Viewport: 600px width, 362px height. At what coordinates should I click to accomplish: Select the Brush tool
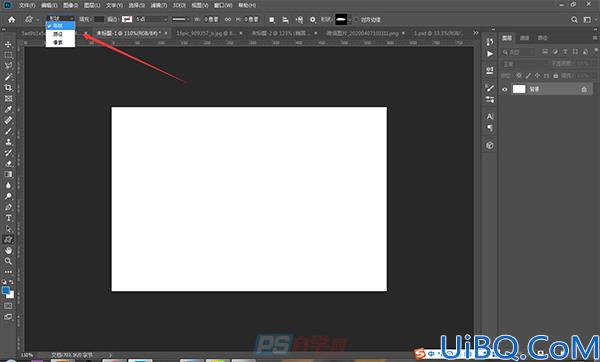(x=8, y=131)
